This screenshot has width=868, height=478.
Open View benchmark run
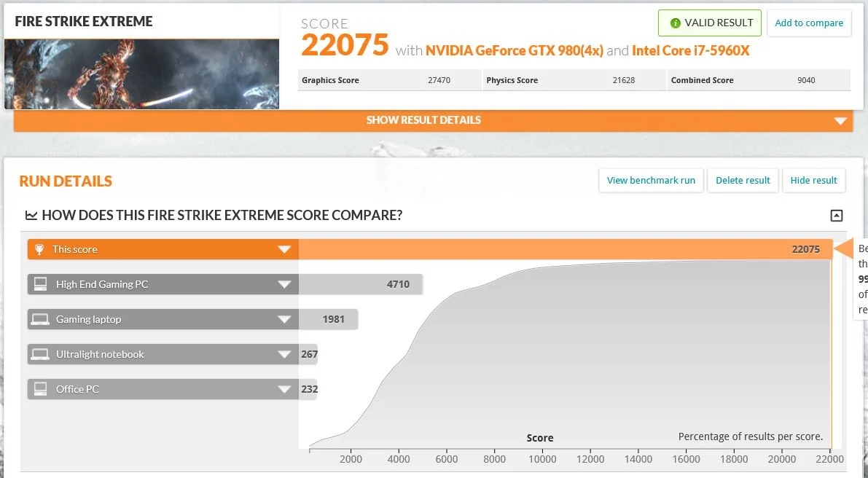click(x=651, y=181)
